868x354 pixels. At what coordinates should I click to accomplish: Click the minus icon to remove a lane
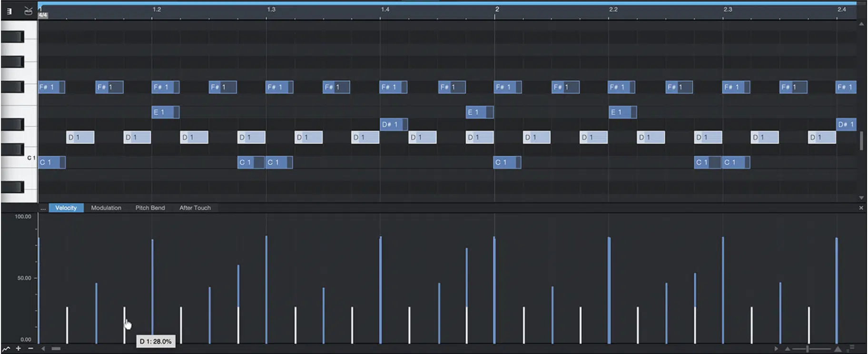[x=30, y=349]
